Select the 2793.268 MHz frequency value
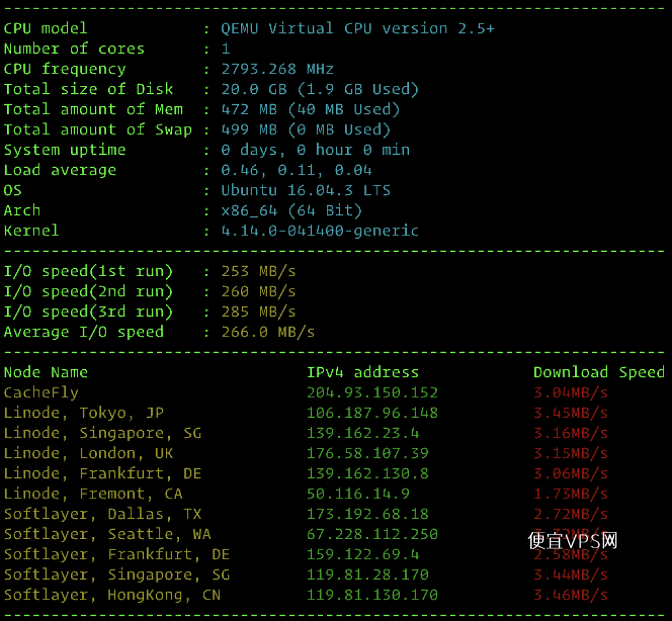 [277, 69]
